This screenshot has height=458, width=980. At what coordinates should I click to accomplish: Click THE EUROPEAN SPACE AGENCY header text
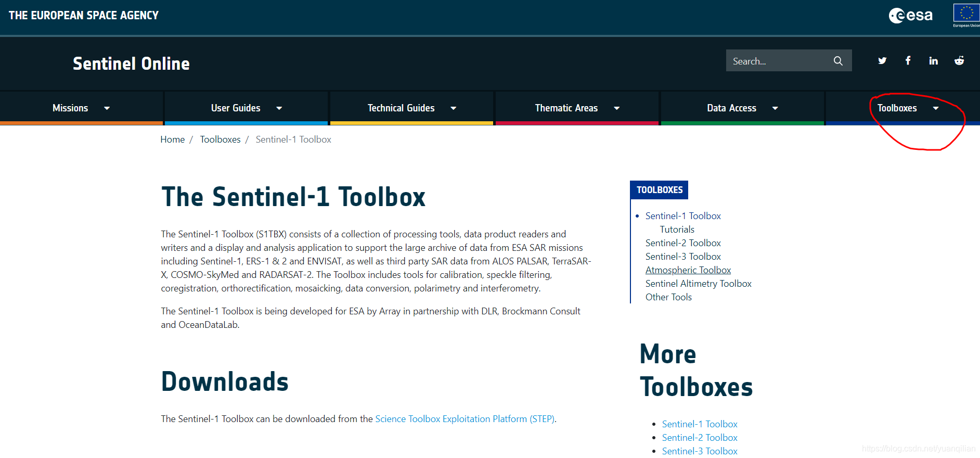pos(84,16)
